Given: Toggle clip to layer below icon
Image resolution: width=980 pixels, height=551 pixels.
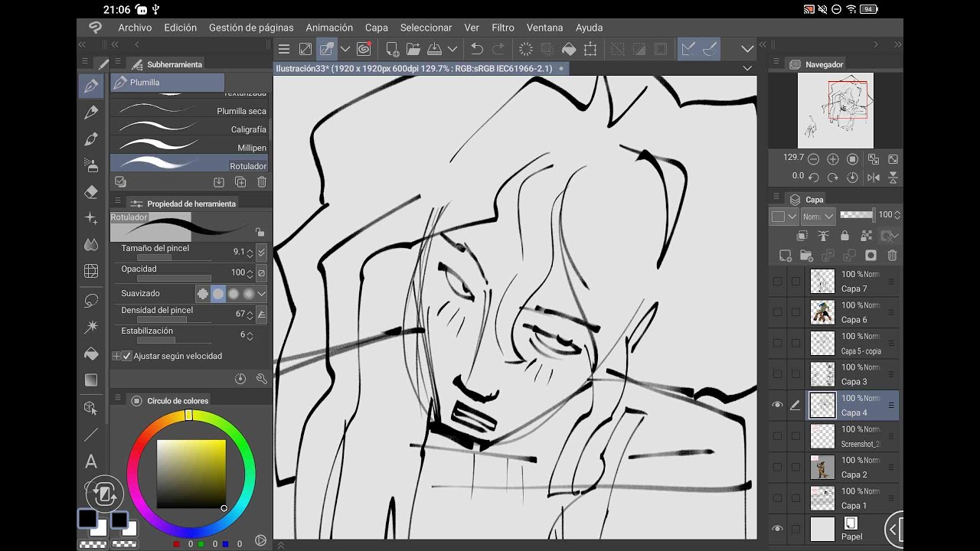Looking at the screenshot, I should coord(802,236).
